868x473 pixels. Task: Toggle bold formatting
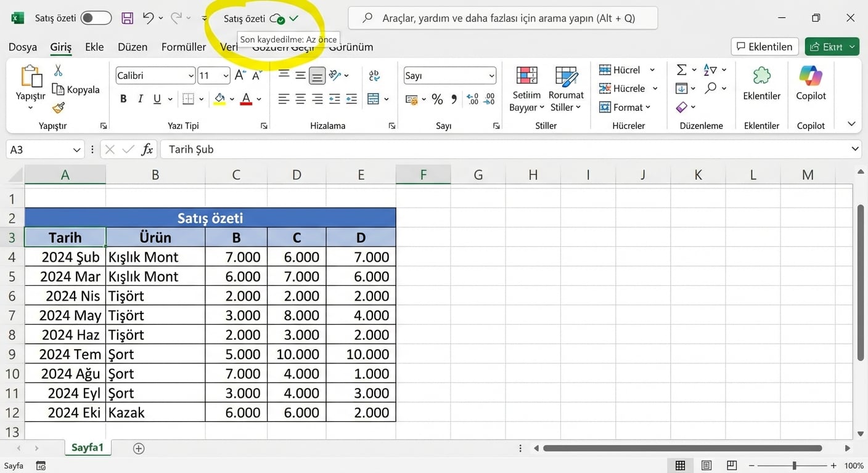point(123,99)
